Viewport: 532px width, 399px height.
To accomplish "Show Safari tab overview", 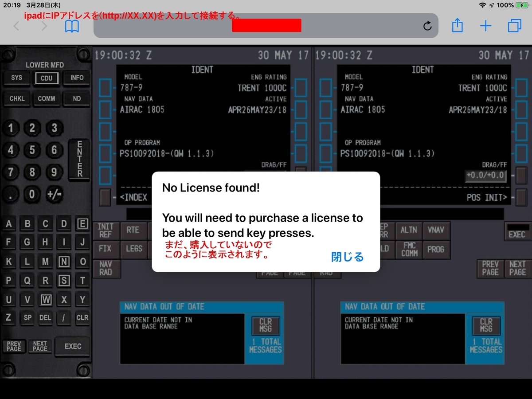I will pyautogui.click(x=514, y=26).
